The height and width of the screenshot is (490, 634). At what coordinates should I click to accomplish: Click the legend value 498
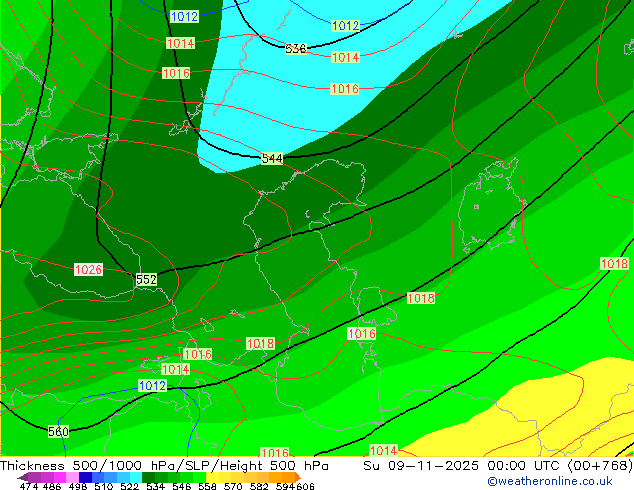(78, 486)
